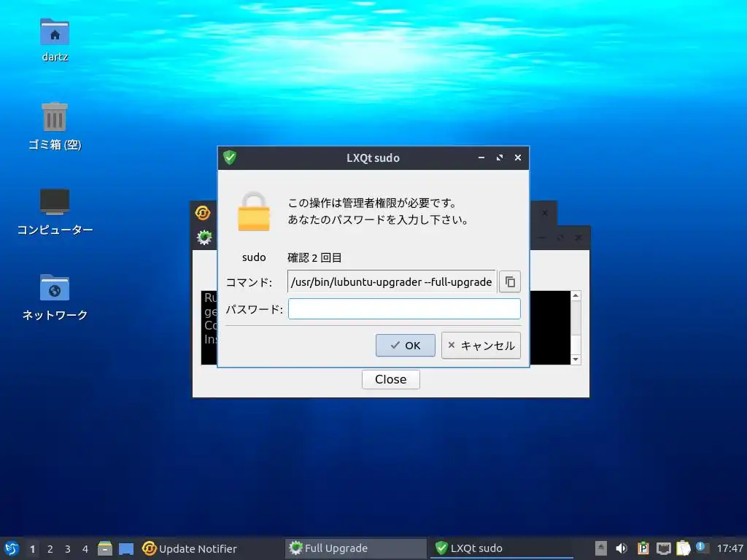Confirm with the OK button
Image resolution: width=747 pixels, height=560 pixels.
[405, 345]
